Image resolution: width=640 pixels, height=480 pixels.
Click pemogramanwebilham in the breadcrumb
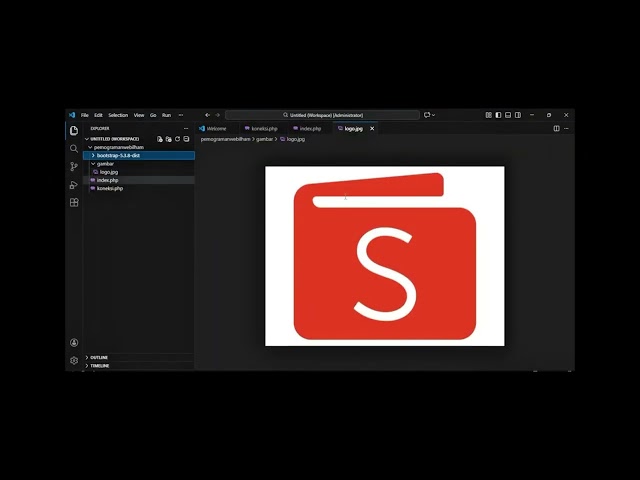tap(225, 139)
